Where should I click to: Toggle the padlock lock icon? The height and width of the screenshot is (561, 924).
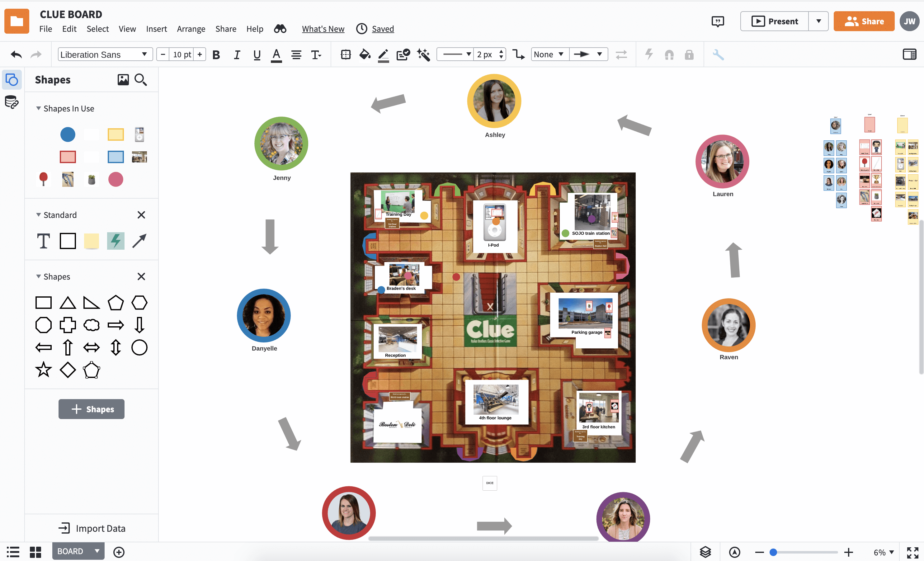pyautogui.click(x=689, y=55)
